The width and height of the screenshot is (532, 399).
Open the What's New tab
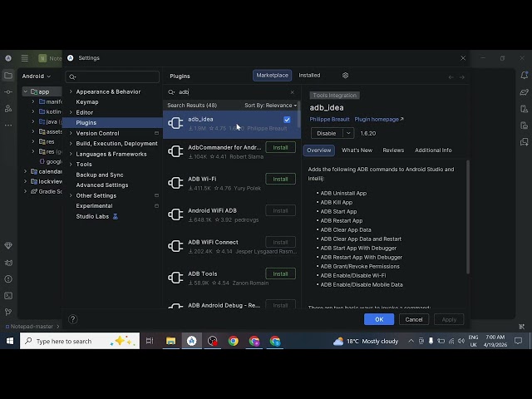coord(357,150)
